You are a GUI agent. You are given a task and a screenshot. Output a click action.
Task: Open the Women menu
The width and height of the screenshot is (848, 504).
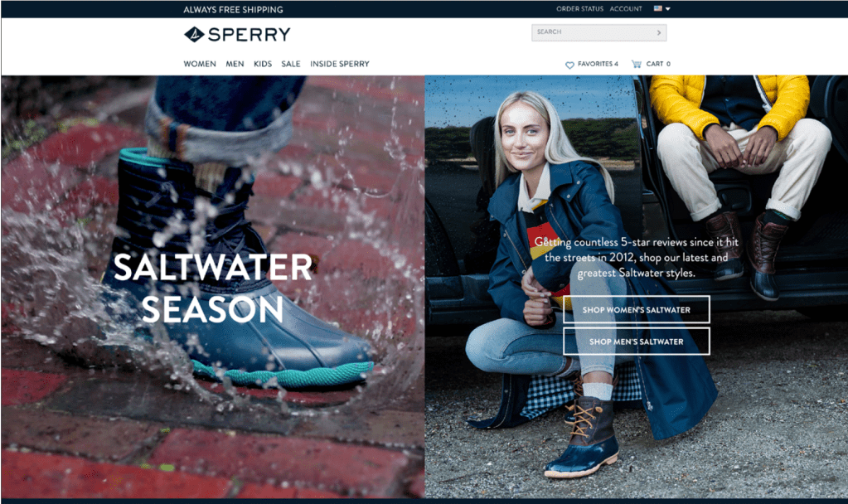click(x=200, y=64)
